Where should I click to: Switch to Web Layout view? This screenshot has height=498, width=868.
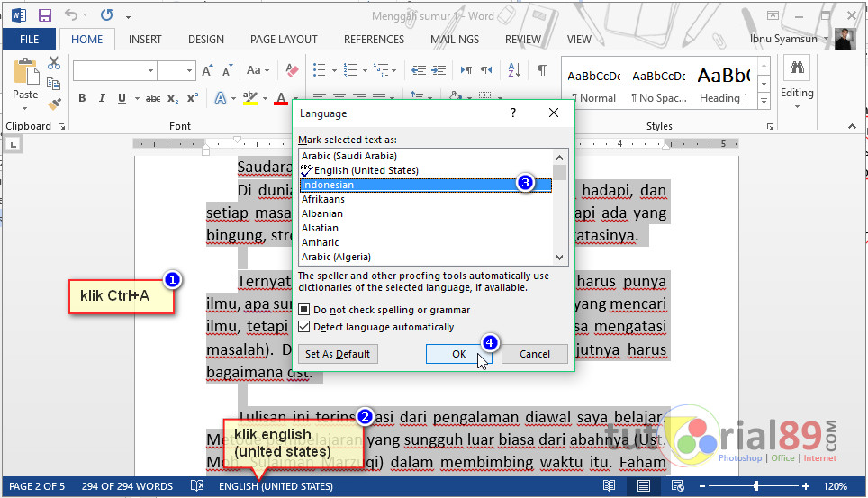[678, 485]
